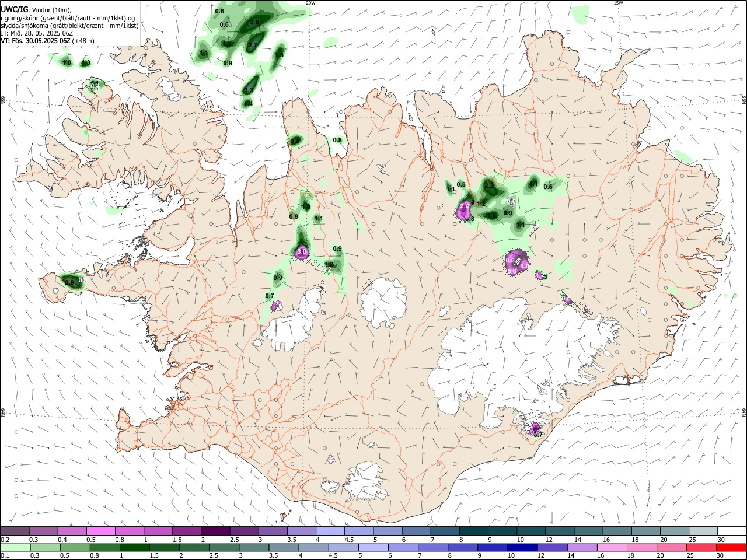Click the "20W" longitude label
This screenshot has height=560, width=747.
tap(310, 3)
